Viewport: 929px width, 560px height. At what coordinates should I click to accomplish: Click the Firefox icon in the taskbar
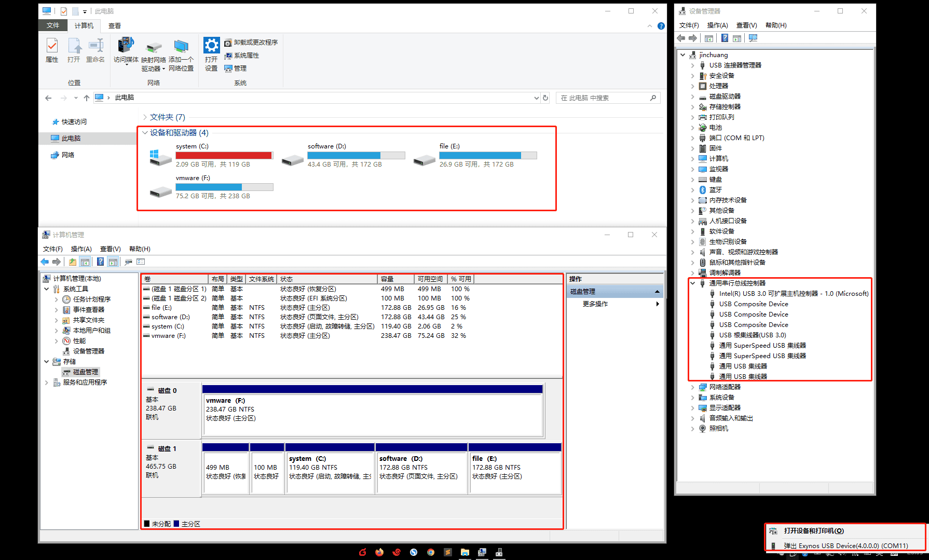click(379, 552)
